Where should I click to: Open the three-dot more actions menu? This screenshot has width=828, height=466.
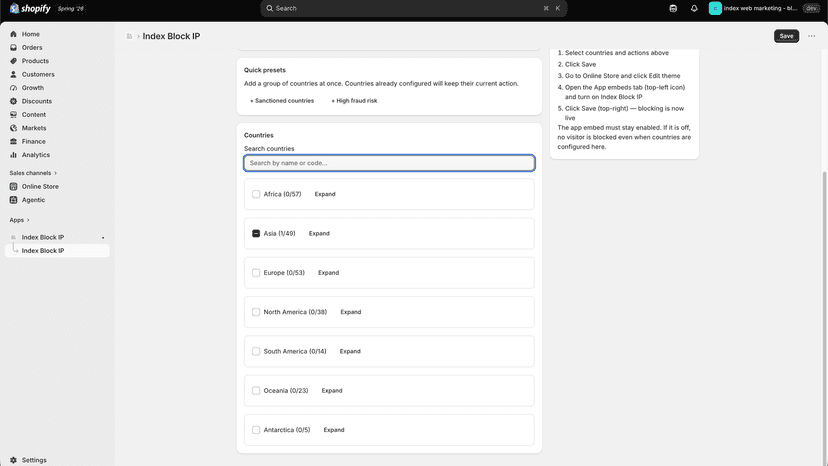(x=812, y=36)
